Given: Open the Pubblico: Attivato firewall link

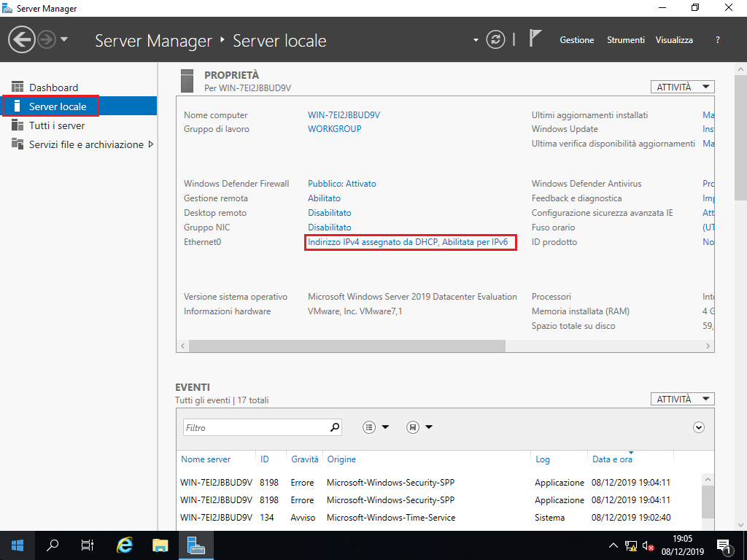Looking at the screenshot, I should [x=341, y=183].
